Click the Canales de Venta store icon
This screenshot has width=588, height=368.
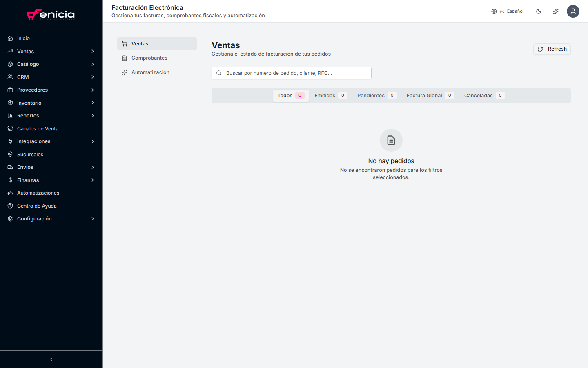coord(10,129)
